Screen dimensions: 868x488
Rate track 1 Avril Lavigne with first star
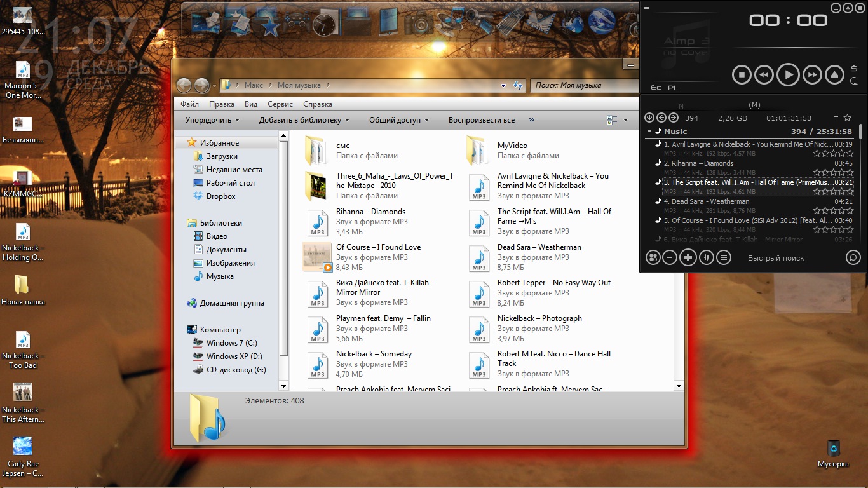[817, 153]
